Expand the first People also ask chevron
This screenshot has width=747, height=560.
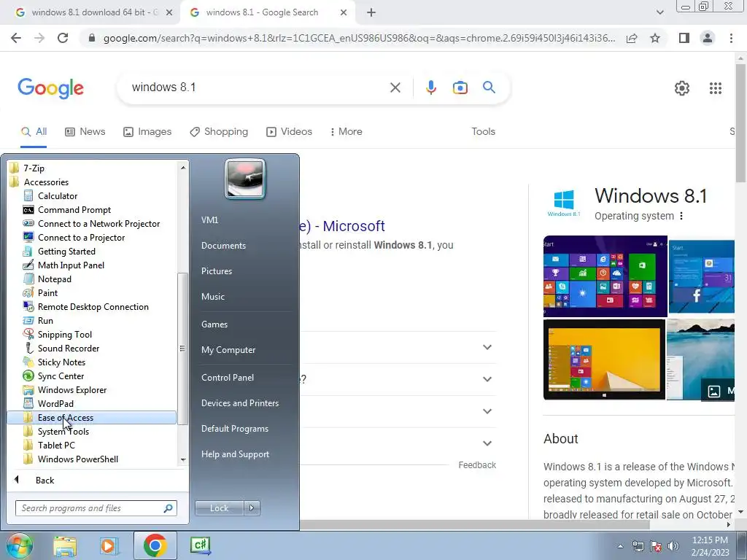click(487, 347)
